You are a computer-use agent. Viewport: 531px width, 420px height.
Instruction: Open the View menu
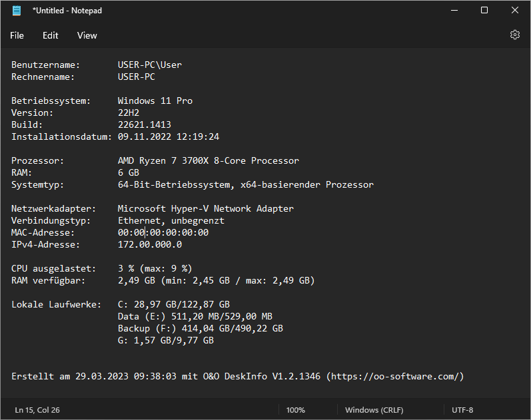pos(87,35)
